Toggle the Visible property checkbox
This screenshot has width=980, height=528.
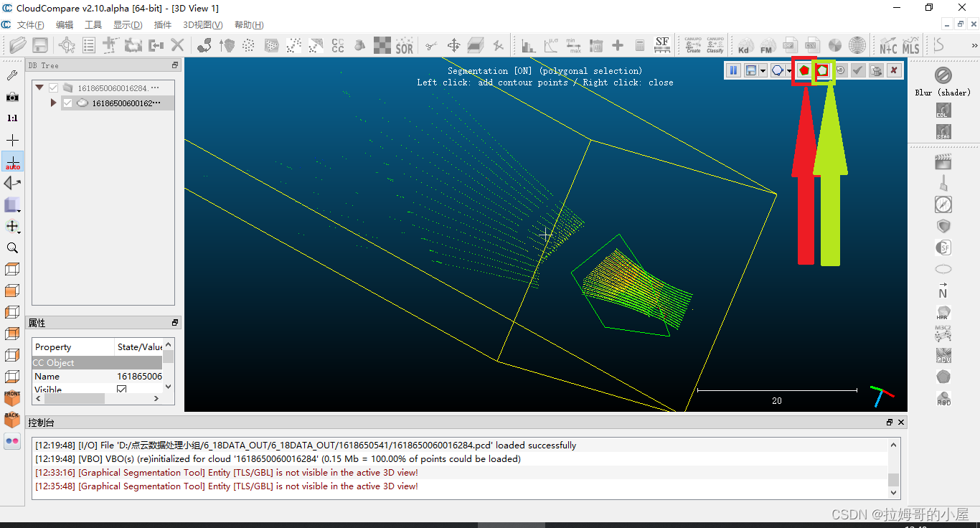pos(121,390)
